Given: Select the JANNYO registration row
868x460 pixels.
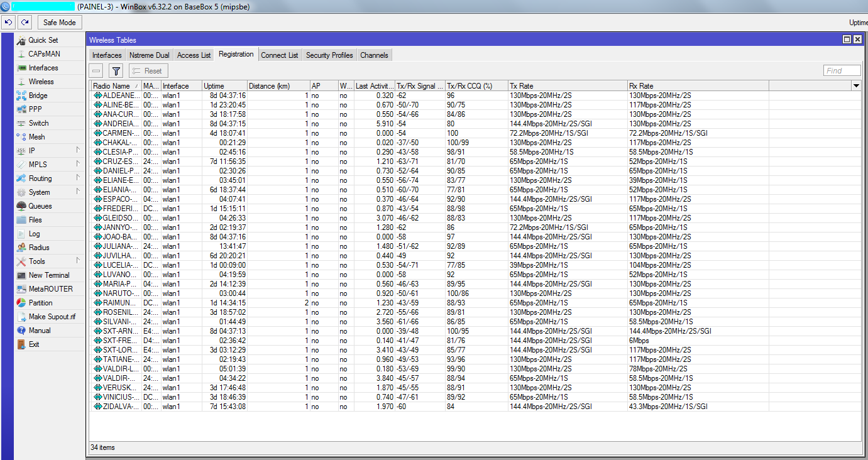Looking at the screenshot, I should [x=475, y=227].
